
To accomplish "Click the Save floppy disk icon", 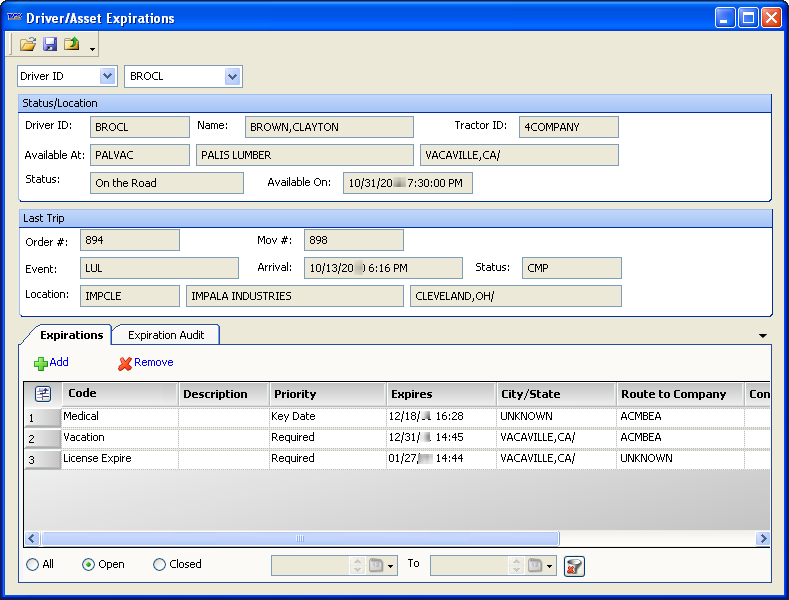I will [x=50, y=44].
